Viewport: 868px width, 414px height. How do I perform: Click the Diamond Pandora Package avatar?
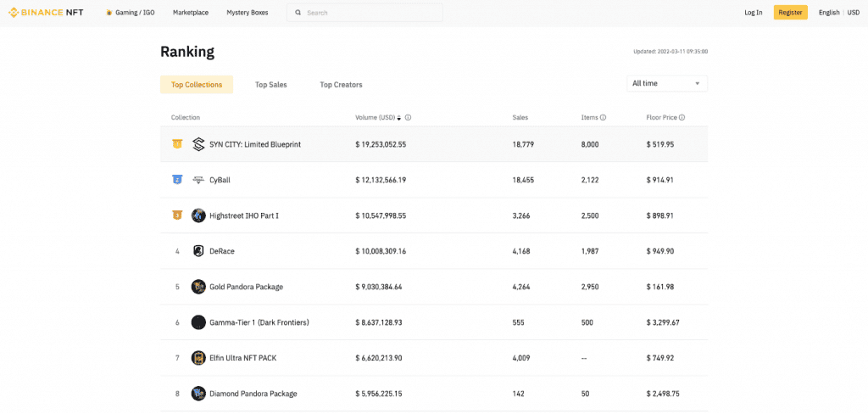[x=198, y=394]
